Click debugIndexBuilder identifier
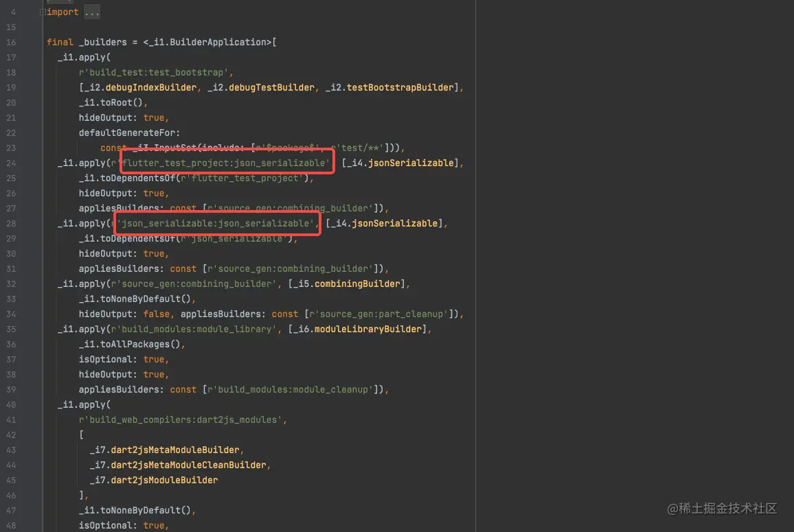Viewport: 794px width, 532px height. [151, 88]
